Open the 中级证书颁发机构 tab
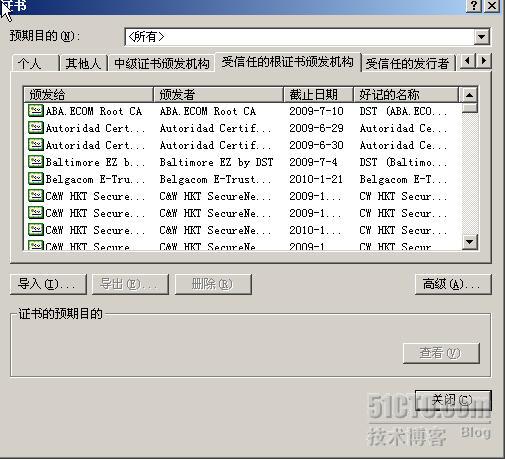This screenshot has width=505, height=460. point(162,63)
